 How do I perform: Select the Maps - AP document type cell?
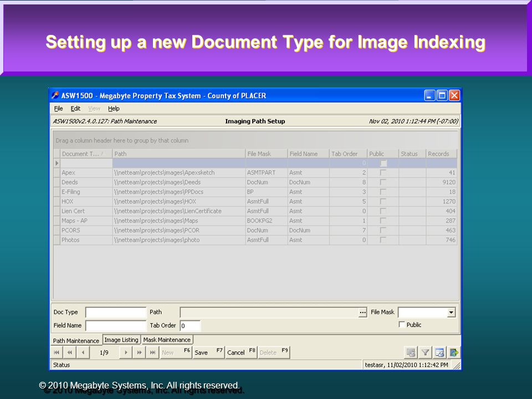pos(86,221)
